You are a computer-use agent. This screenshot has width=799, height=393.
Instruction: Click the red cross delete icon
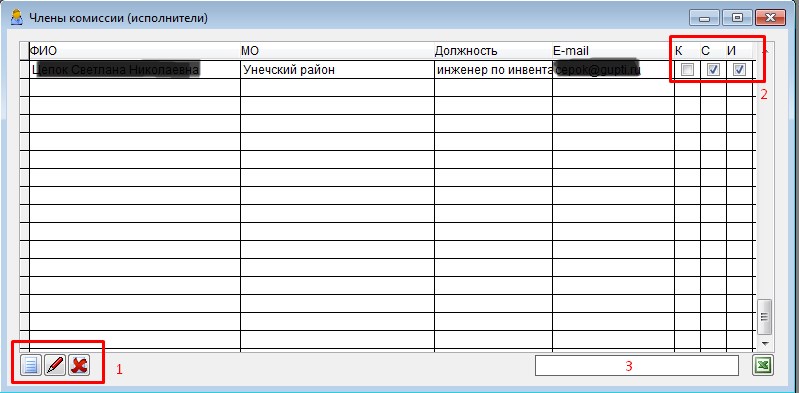[x=79, y=365]
